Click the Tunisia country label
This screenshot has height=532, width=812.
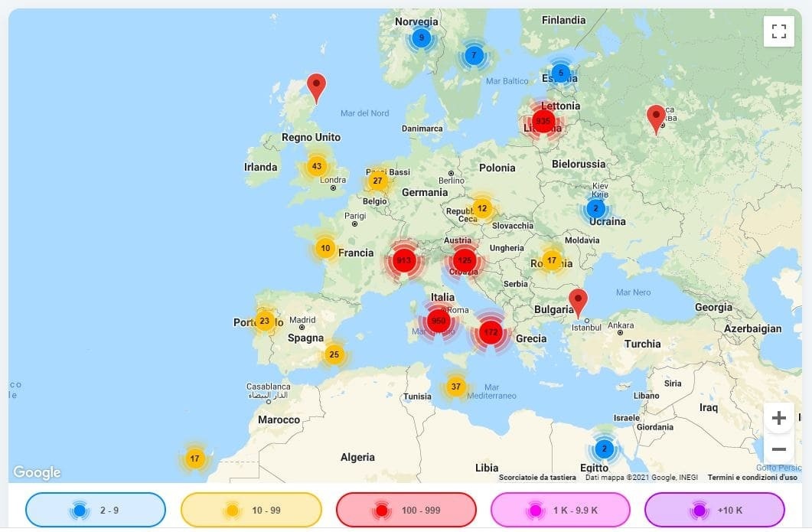(417, 397)
